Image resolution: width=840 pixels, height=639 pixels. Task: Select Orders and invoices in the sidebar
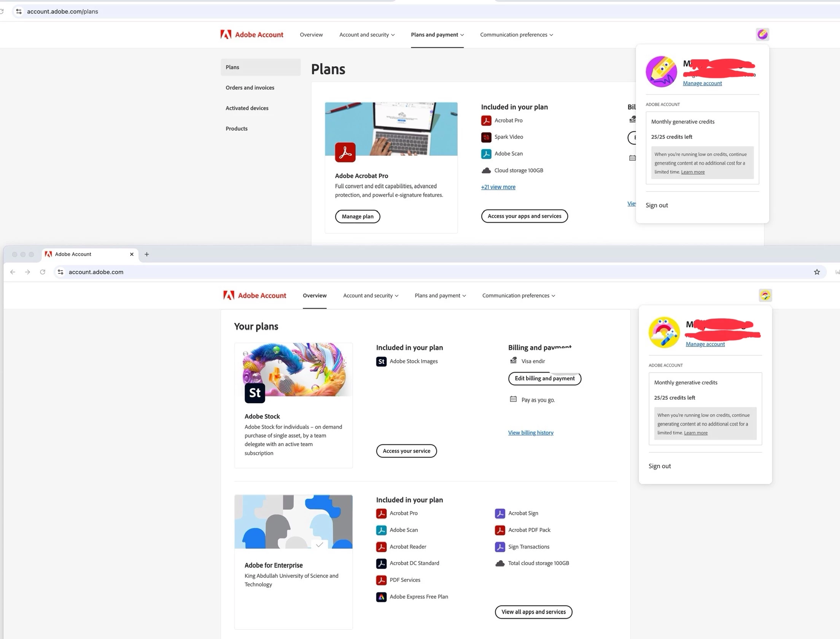250,87
